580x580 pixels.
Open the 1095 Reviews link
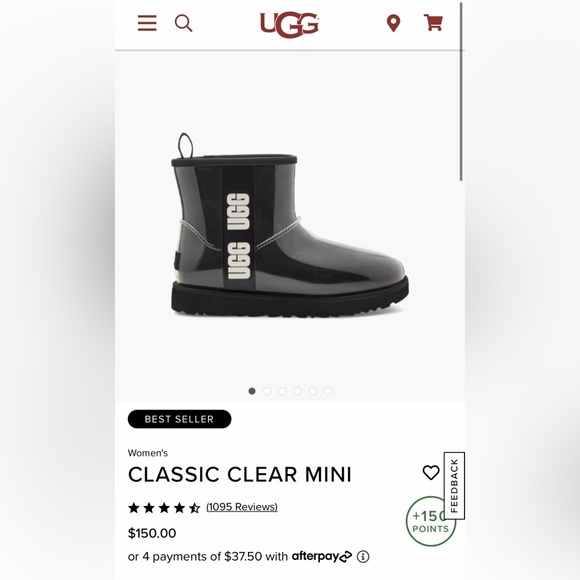[x=242, y=507]
